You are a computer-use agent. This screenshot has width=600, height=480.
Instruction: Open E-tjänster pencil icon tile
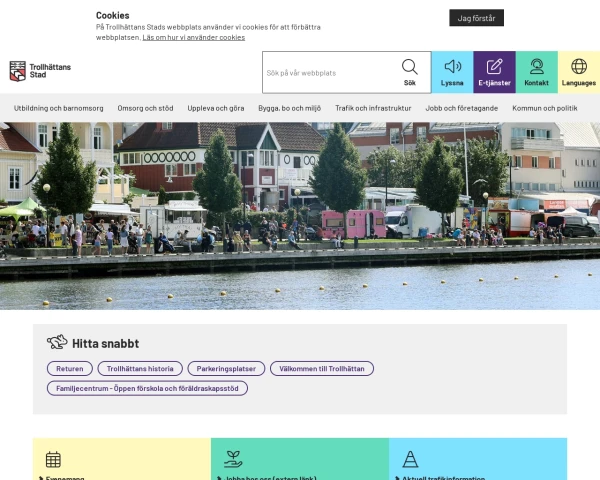[x=494, y=72]
